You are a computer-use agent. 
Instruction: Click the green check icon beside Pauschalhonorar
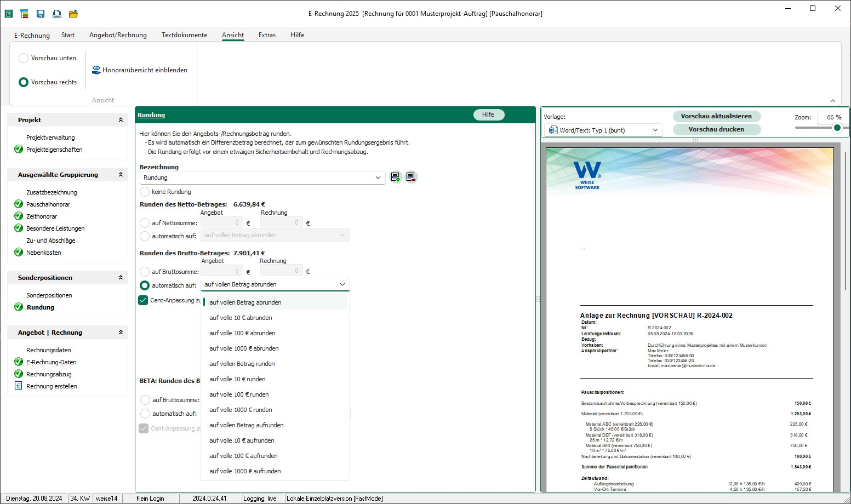[x=19, y=204]
